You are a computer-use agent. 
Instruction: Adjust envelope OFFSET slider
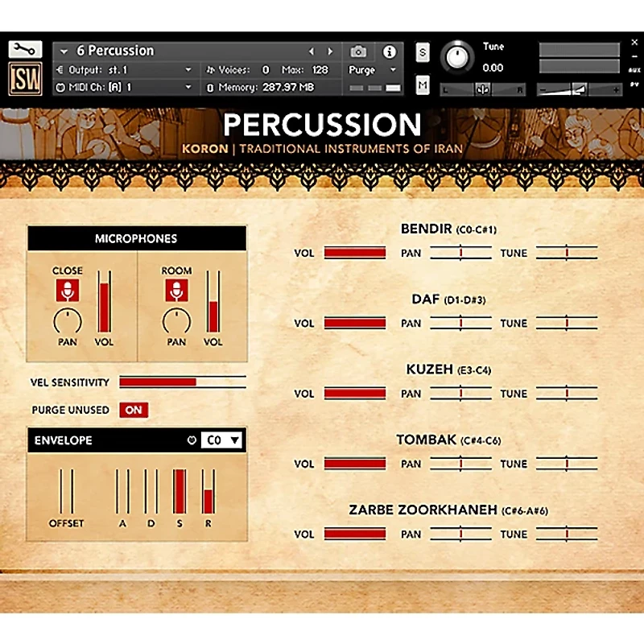(67, 491)
